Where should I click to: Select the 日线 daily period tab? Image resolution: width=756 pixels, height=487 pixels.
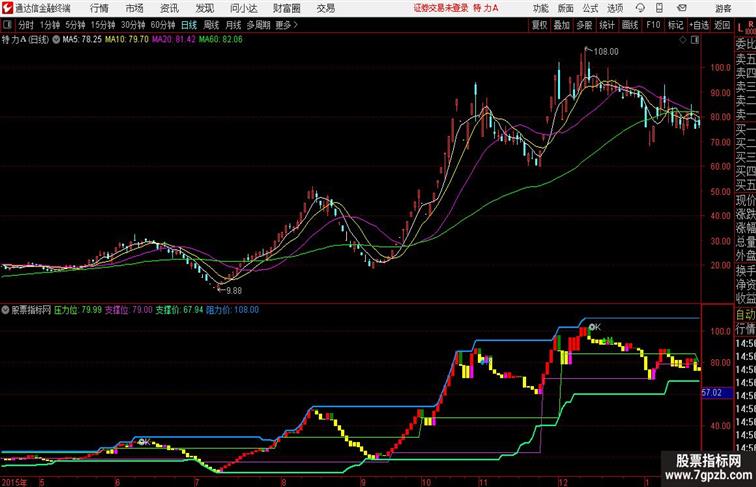(189, 25)
